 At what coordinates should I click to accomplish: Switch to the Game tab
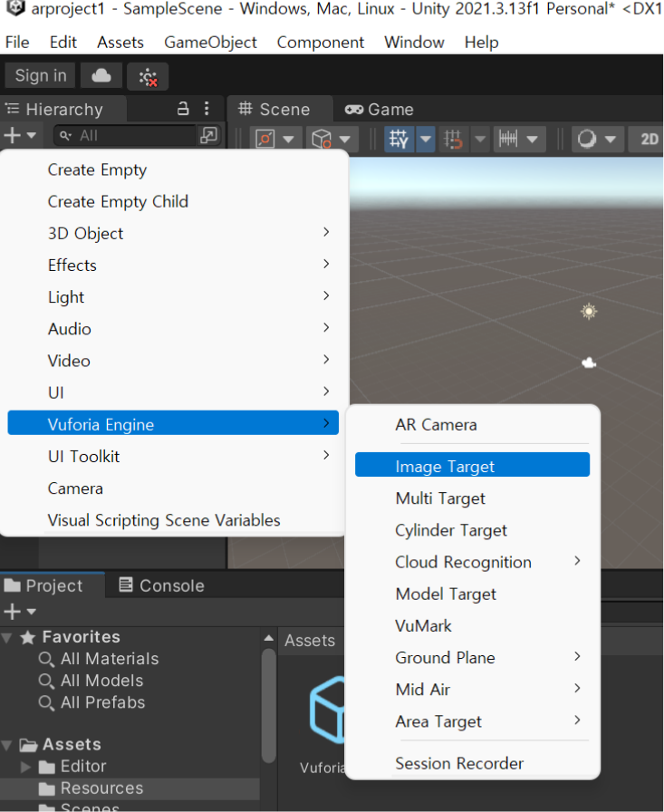(x=380, y=110)
